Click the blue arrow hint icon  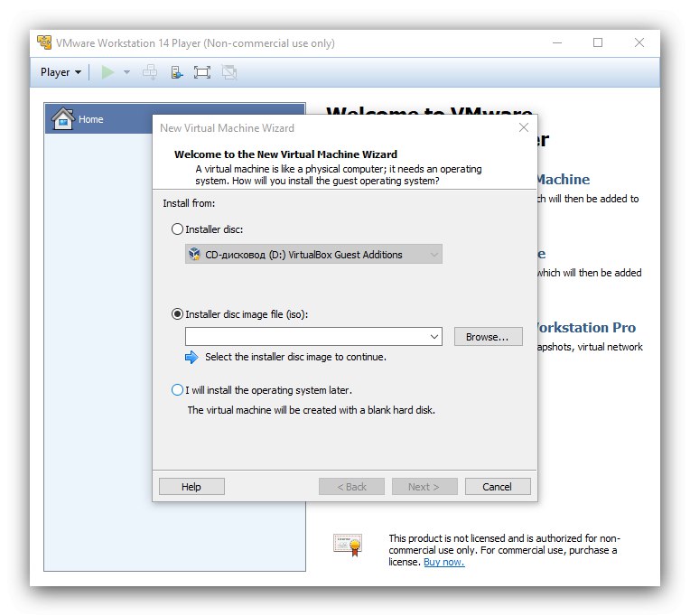191,357
